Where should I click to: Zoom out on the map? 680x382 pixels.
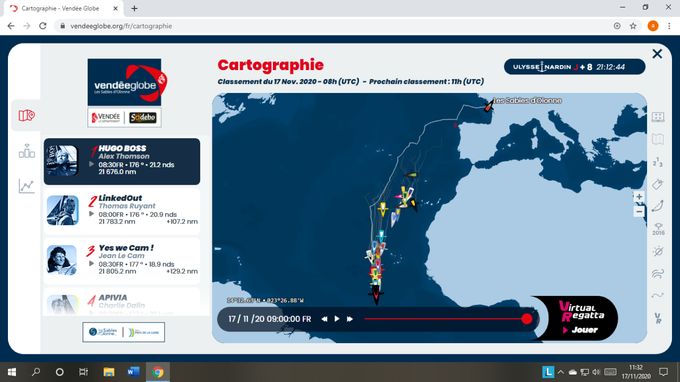[639, 212]
